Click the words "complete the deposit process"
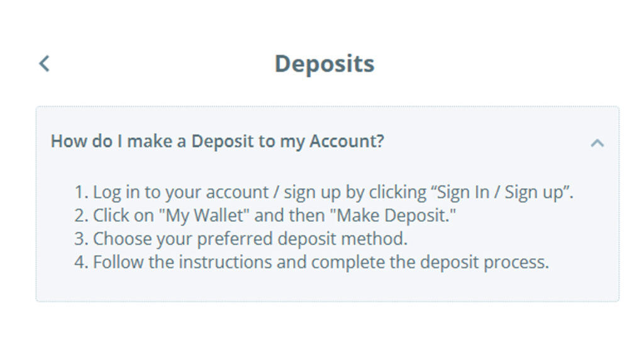Viewport: 644px width, 362px height. click(430, 262)
